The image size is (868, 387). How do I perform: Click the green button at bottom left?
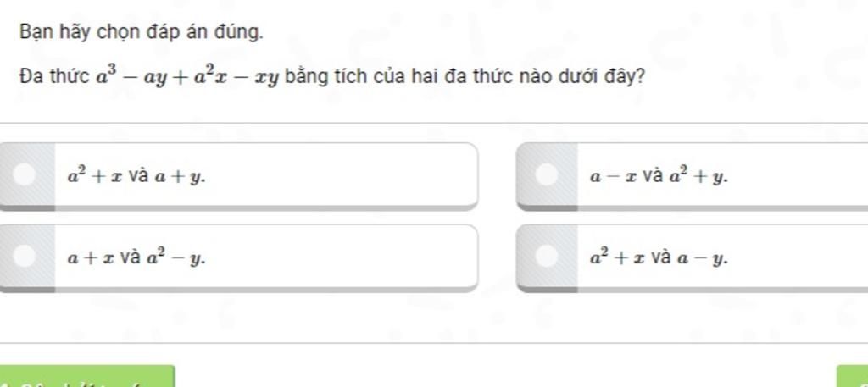(87, 376)
